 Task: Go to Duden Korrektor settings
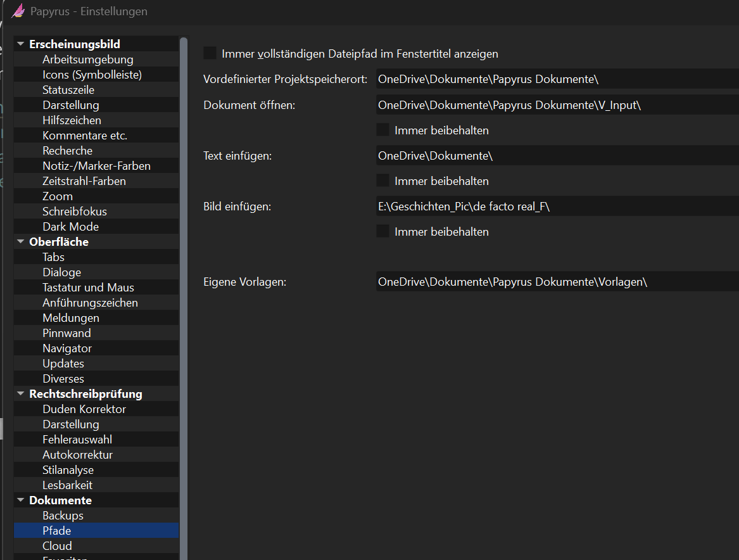[x=84, y=409]
